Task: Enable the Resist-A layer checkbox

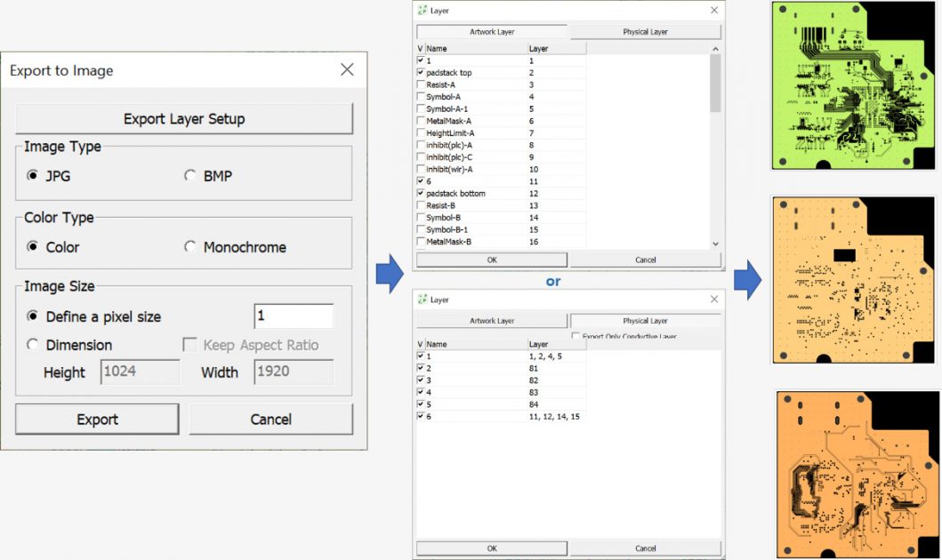Action: [421, 84]
